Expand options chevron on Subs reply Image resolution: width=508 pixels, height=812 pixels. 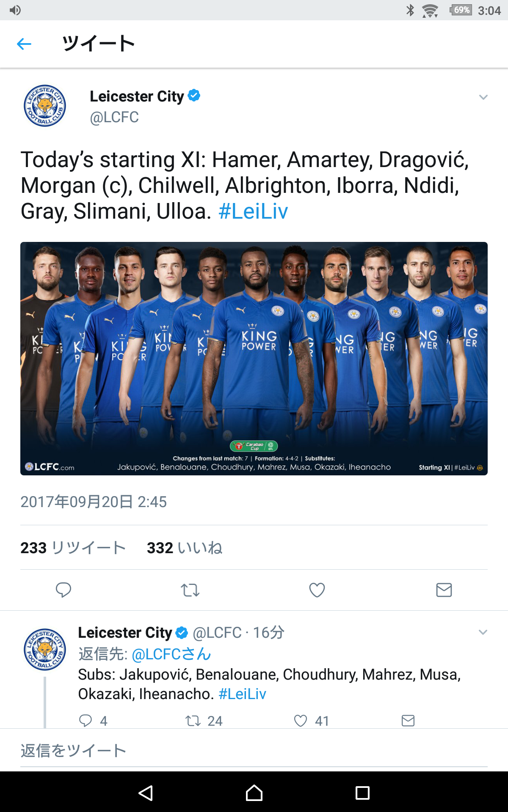[483, 632]
